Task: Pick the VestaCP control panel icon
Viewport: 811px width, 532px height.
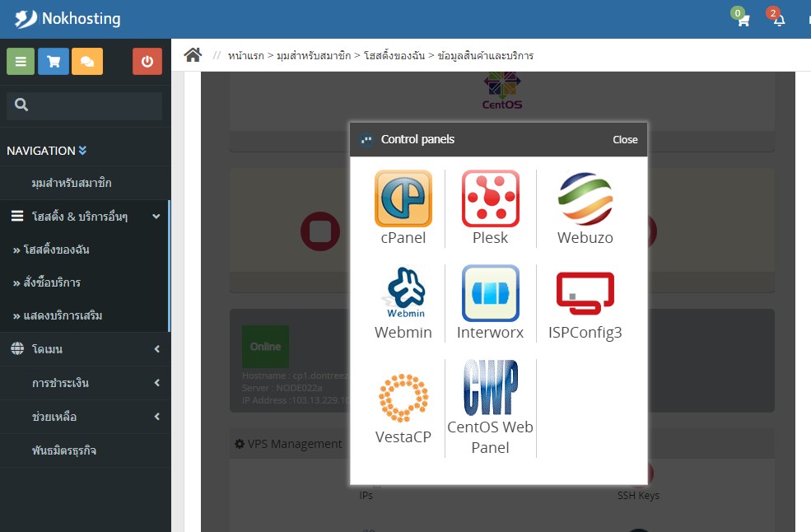Action: tap(403, 398)
